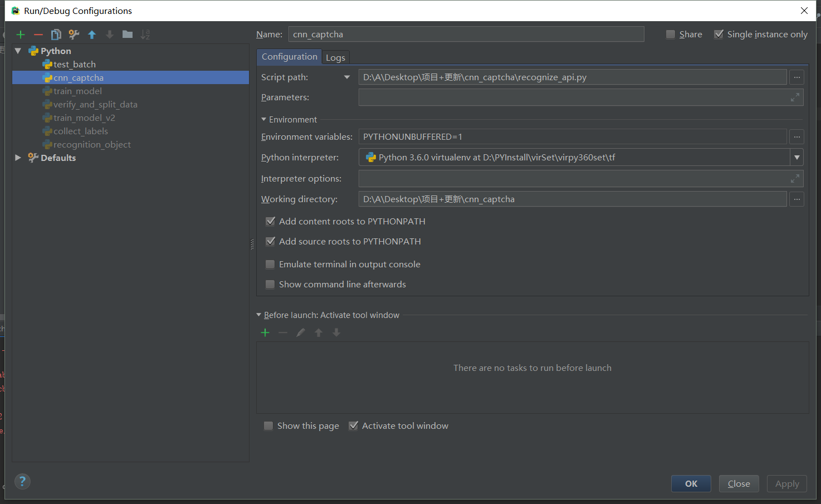
Task: Select the cnn_captcha configuration
Action: point(130,78)
